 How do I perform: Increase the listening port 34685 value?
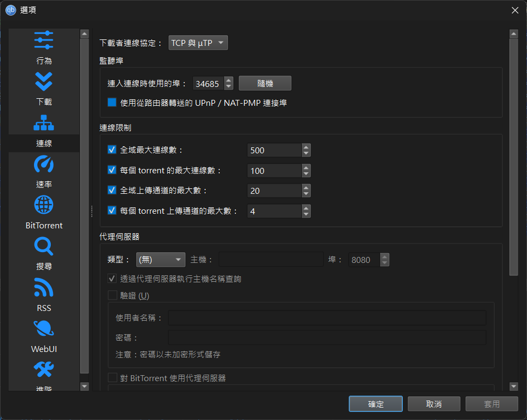coord(228,80)
